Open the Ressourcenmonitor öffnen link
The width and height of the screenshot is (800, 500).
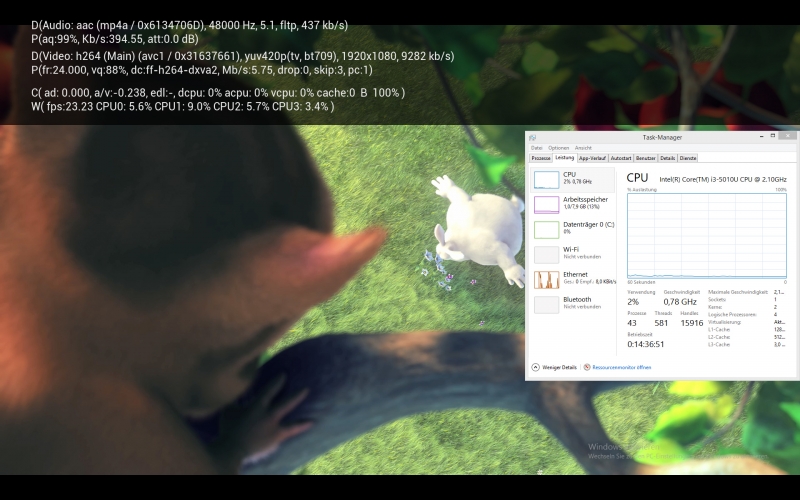tap(621, 367)
